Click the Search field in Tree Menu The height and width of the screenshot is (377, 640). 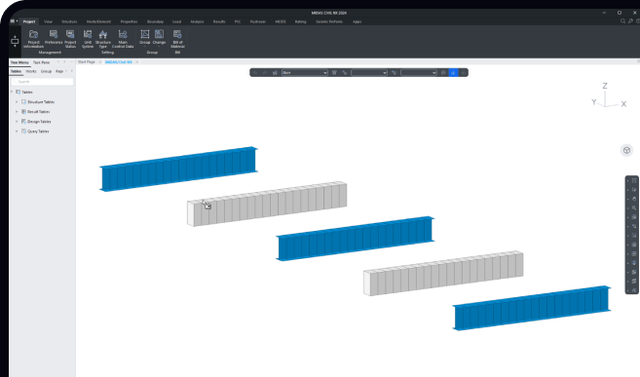tap(42, 82)
